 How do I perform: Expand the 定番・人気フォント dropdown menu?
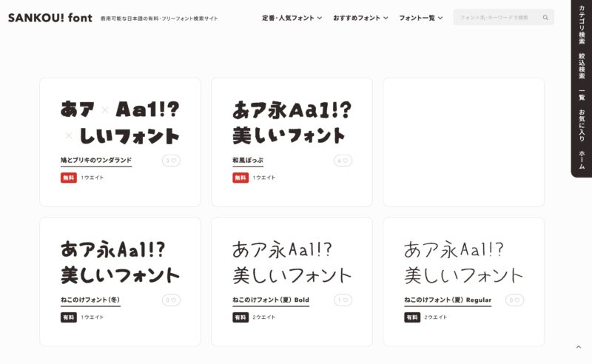[x=292, y=17]
